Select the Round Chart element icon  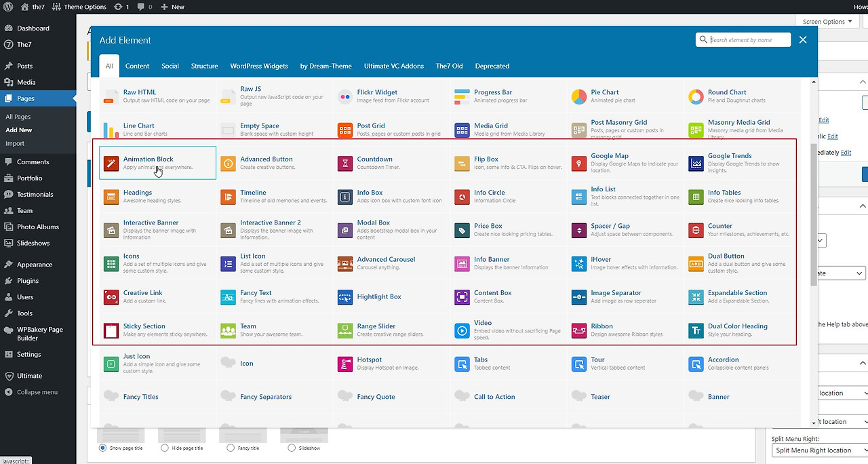[696, 96]
